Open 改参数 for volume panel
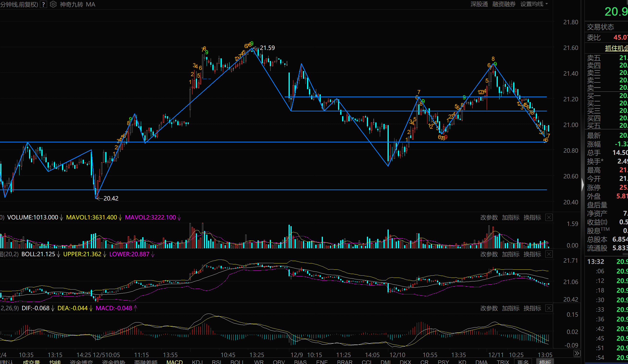Screen dimensions: 628x364 pyautogui.click(x=489, y=218)
